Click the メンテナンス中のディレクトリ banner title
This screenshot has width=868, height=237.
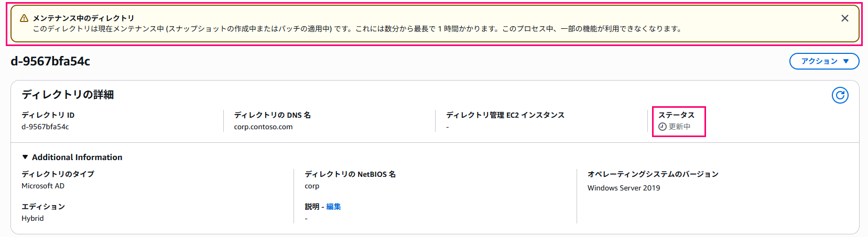tap(83, 18)
